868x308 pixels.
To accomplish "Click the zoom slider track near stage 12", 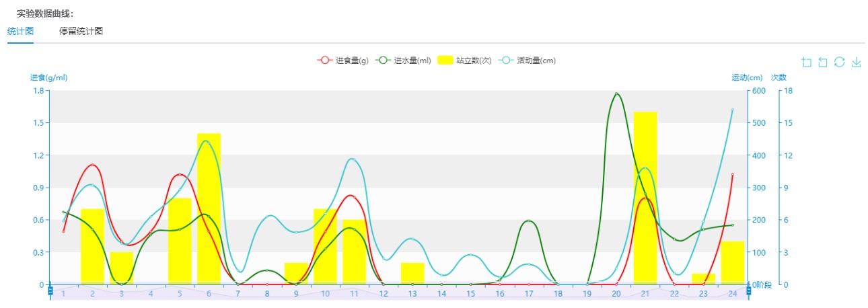I will (x=384, y=293).
